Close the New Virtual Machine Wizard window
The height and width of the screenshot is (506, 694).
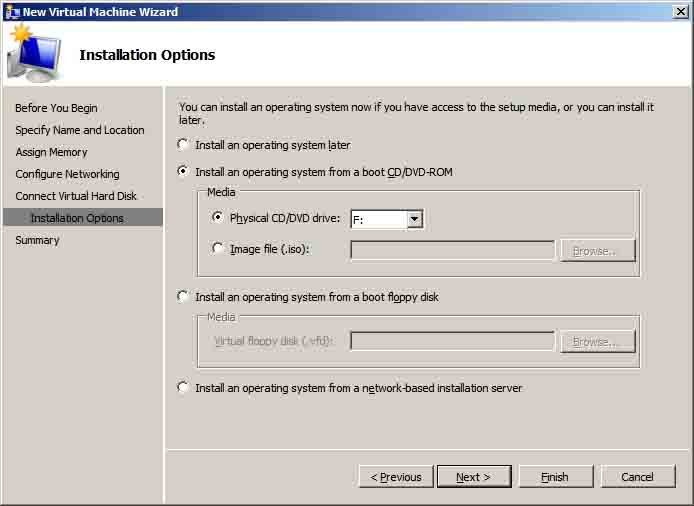(x=680, y=12)
